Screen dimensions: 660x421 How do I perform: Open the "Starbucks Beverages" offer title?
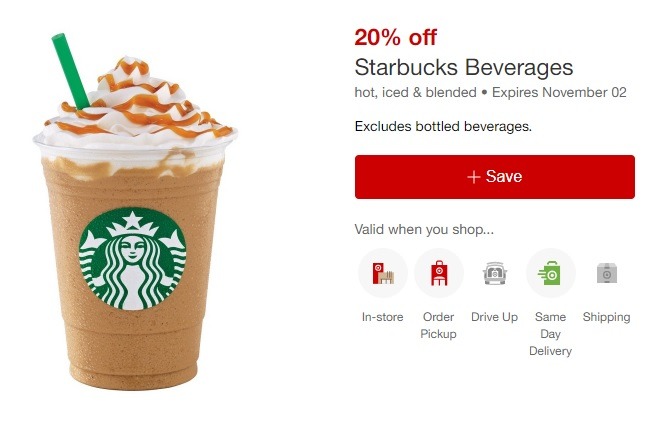tap(464, 67)
